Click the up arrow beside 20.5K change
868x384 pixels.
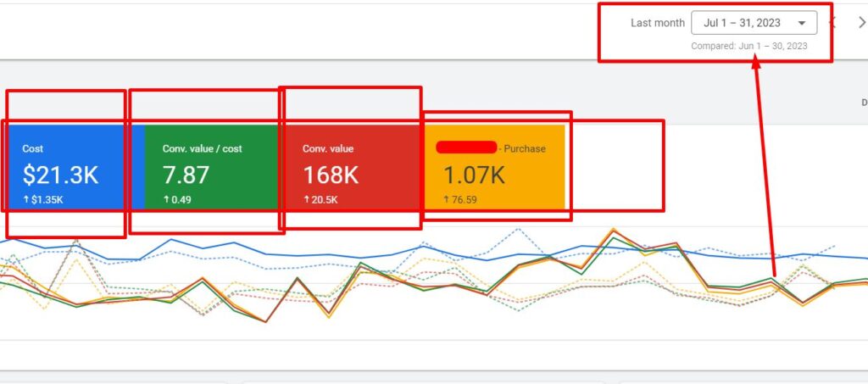(306, 200)
